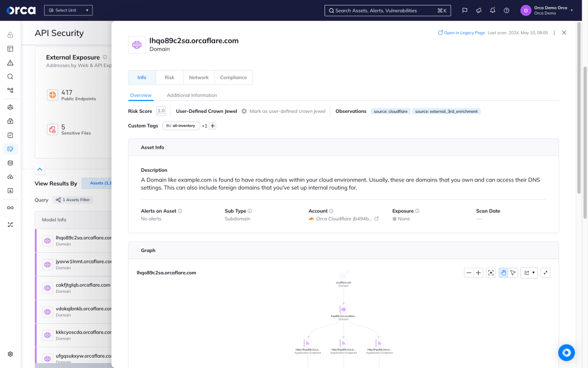Open the notifications bell
This screenshot has width=588, height=368.
(x=493, y=10)
